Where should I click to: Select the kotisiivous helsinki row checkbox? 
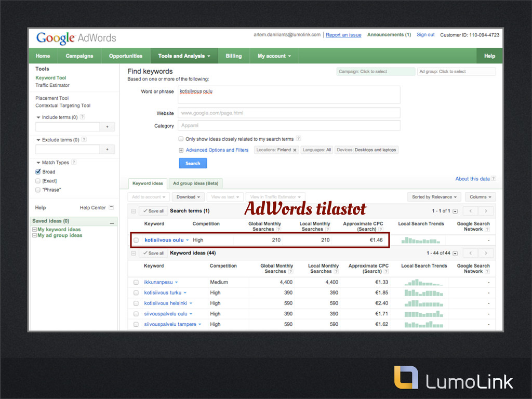coord(136,303)
